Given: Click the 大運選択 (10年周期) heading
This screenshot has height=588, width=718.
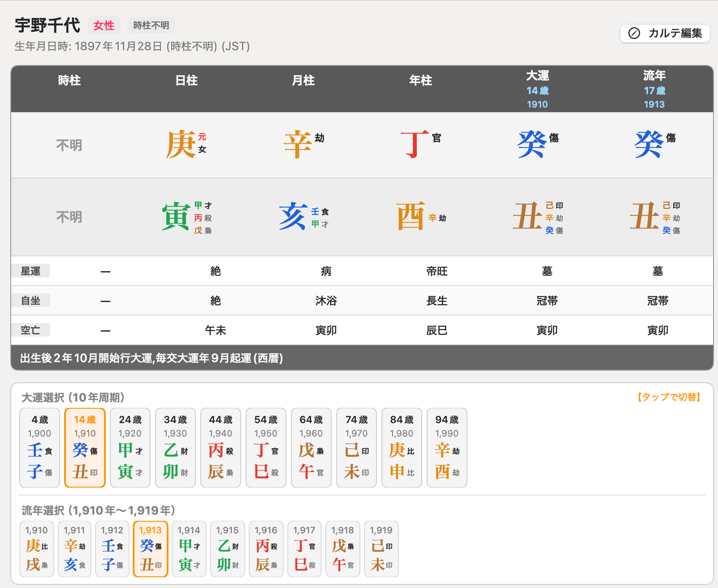Looking at the screenshot, I should [73, 398].
